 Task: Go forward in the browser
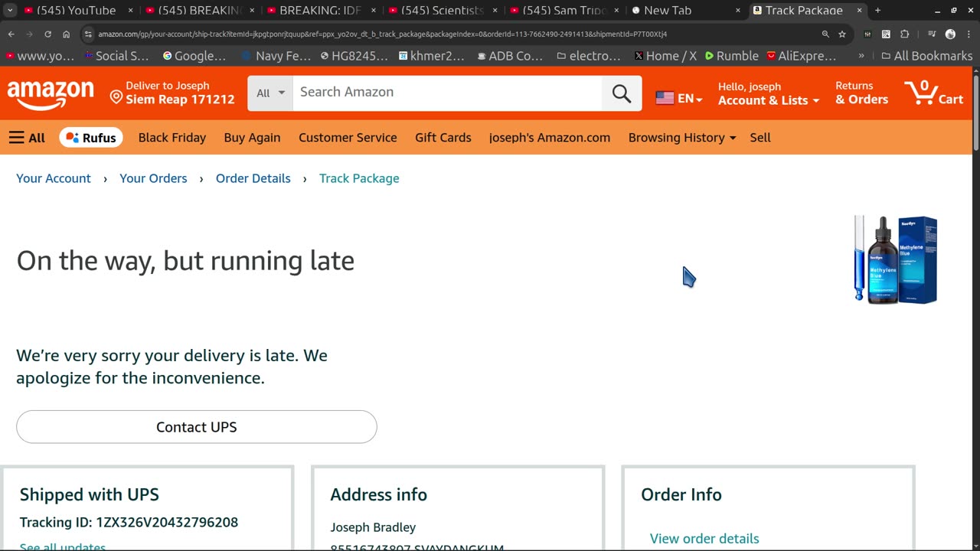pyautogui.click(x=29, y=34)
